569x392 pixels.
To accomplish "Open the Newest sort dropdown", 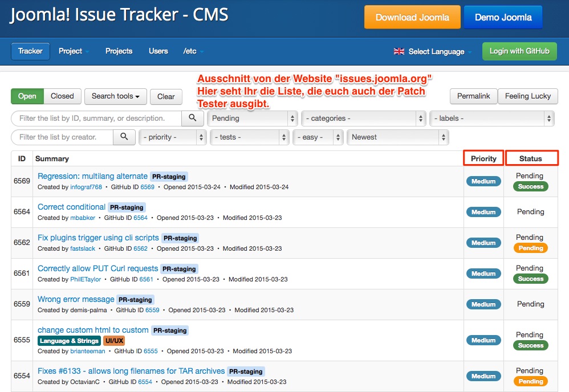I will pos(398,137).
